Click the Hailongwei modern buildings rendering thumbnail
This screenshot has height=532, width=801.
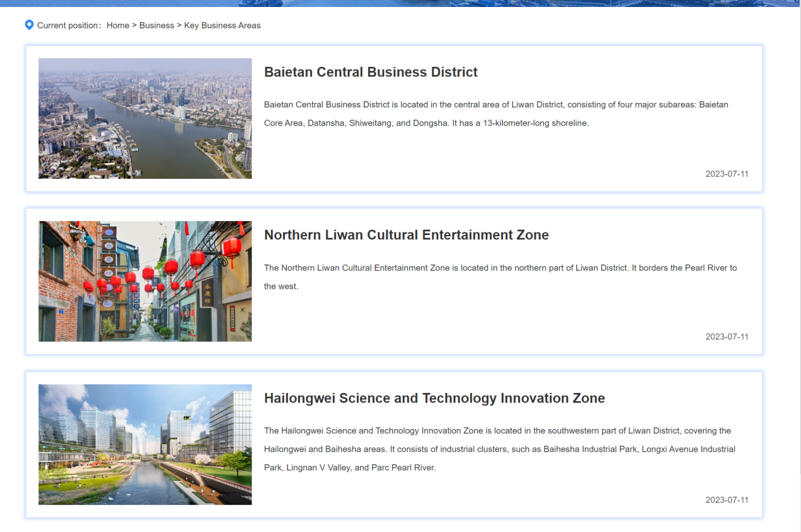point(145,444)
